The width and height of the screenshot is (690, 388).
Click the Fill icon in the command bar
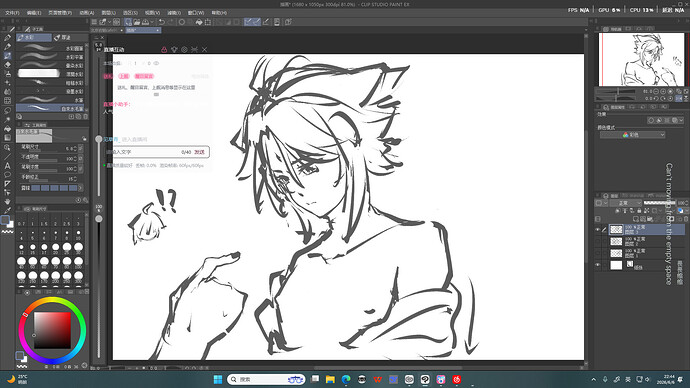(x=199, y=22)
